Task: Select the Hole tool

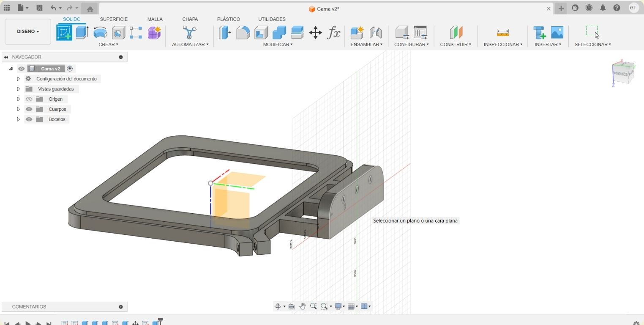Action: pos(118,33)
